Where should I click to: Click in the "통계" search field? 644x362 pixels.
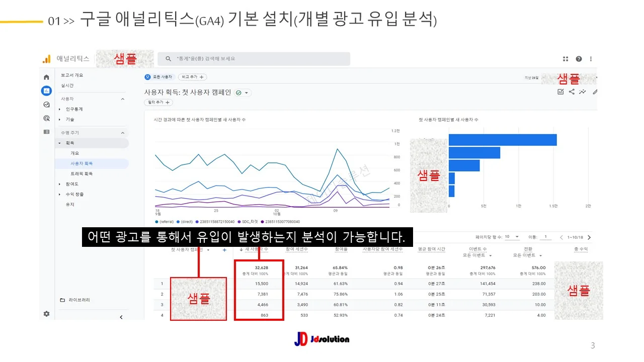click(x=254, y=59)
